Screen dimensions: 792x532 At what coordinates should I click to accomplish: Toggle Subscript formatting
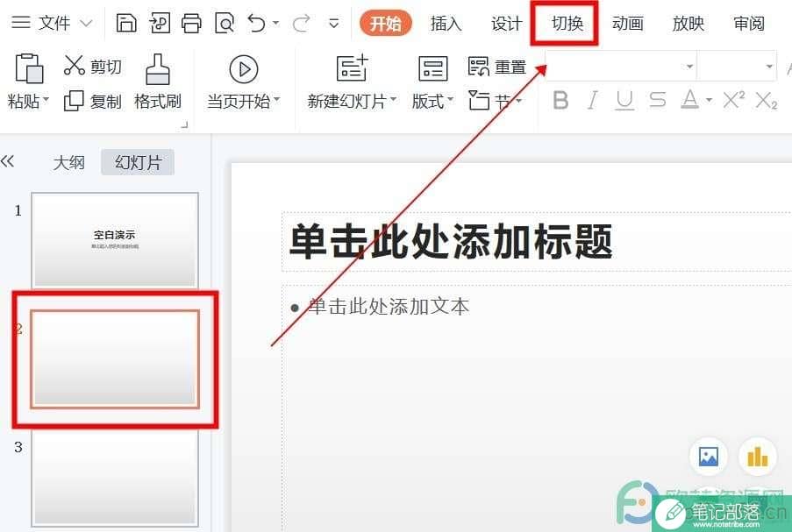click(x=767, y=101)
